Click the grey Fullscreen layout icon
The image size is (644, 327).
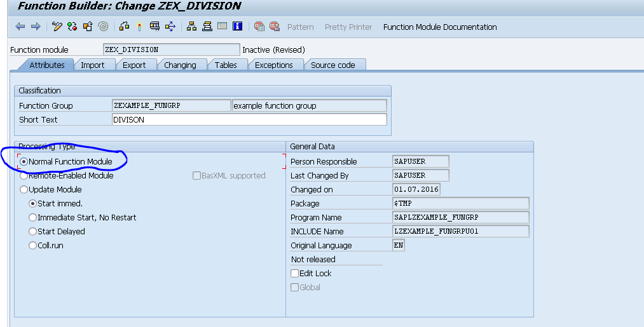pos(223,26)
